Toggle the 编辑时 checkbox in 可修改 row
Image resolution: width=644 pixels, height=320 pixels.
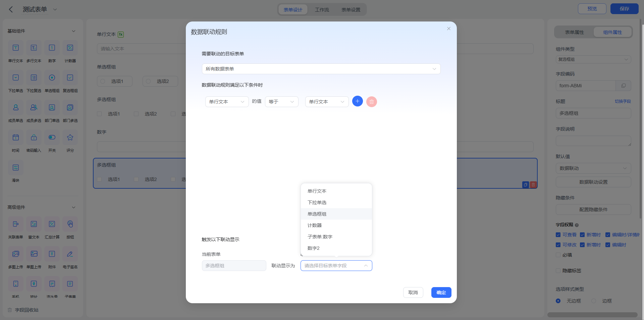608,245
